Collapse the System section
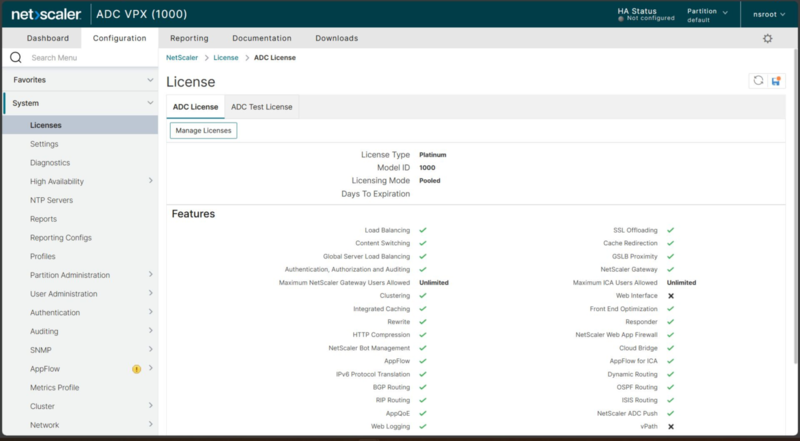The height and width of the screenshot is (441, 800). [150, 103]
